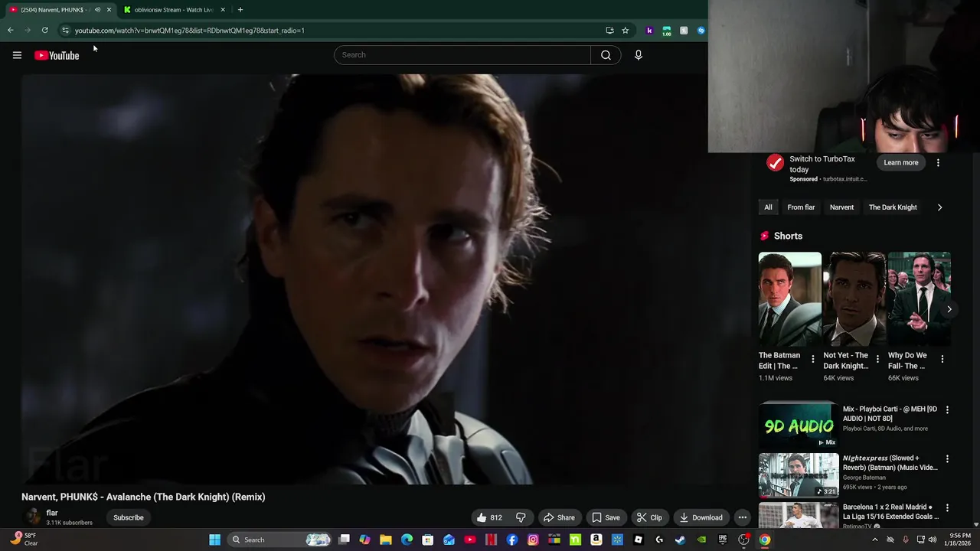This screenshot has height=551, width=980.
Task: Open the YouTube guide hamburger menu
Action: tap(17, 55)
